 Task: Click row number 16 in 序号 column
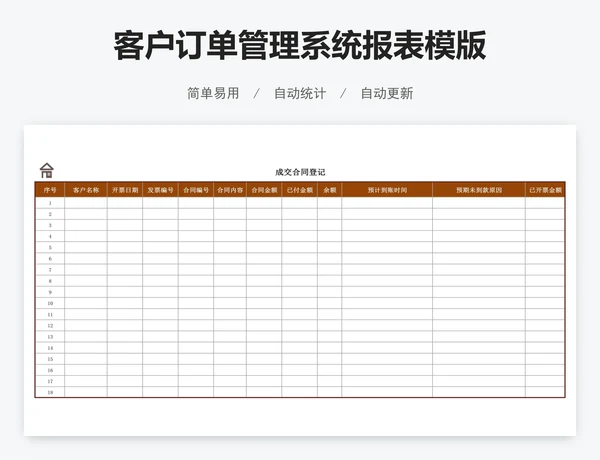50,370
